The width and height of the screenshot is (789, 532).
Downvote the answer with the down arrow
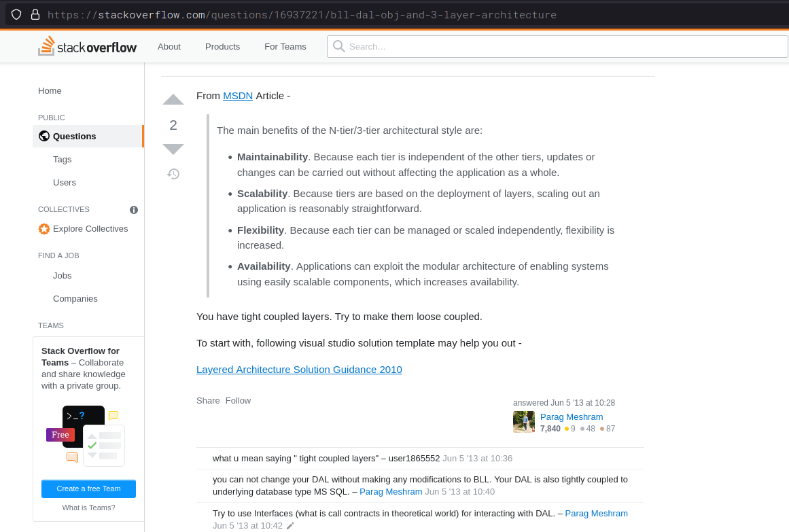click(x=173, y=149)
